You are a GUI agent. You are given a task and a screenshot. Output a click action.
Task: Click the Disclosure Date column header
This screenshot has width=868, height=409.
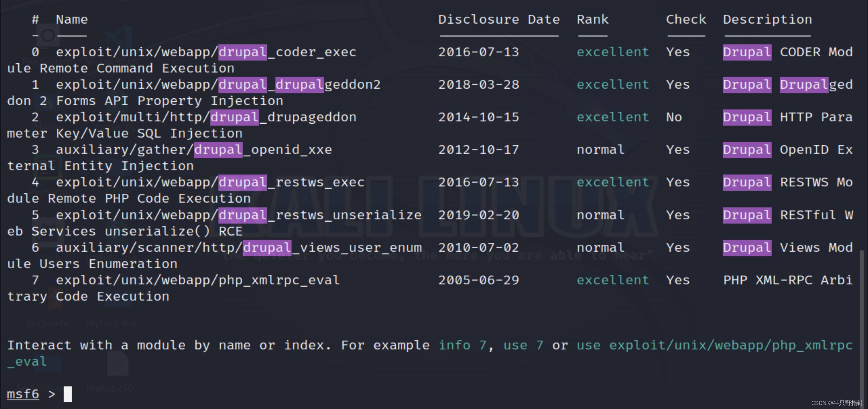pyautogui.click(x=499, y=20)
